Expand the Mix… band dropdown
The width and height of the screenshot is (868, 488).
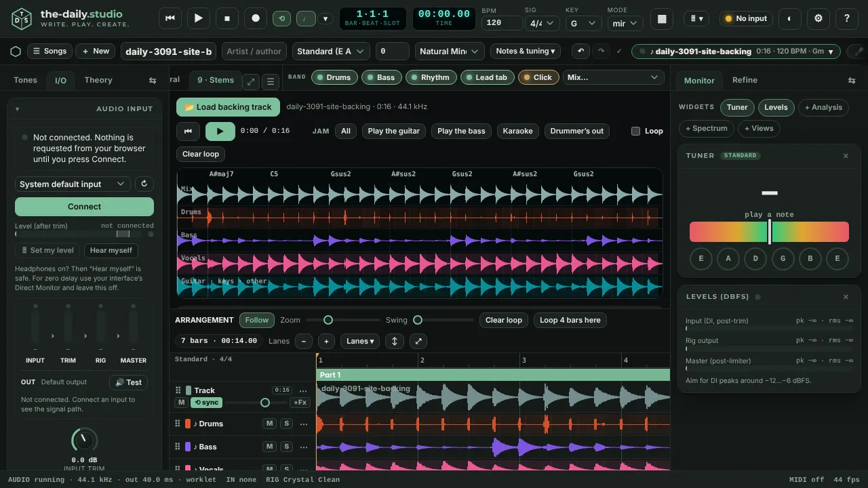tap(613, 77)
